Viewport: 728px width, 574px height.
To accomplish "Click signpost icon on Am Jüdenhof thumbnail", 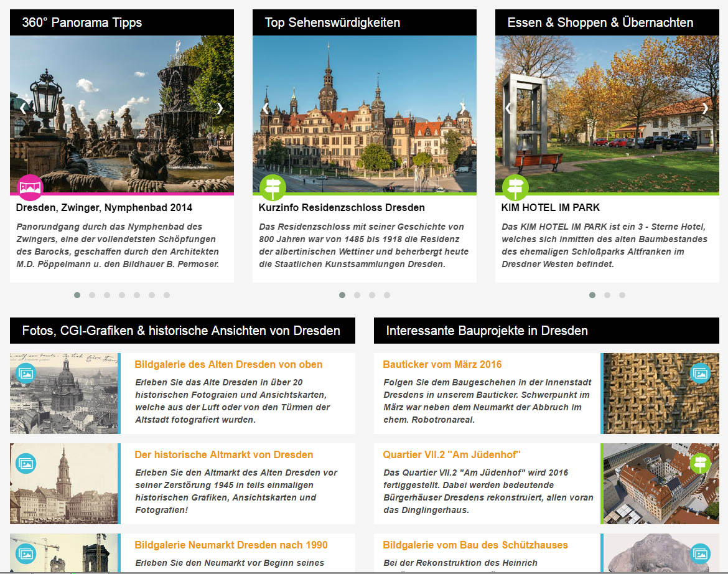I will pos(700,463).
